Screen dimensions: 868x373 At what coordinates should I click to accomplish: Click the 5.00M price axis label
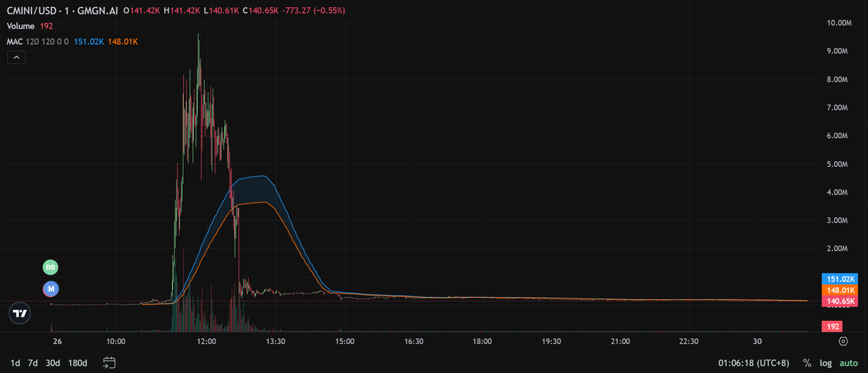pos(837,164)
